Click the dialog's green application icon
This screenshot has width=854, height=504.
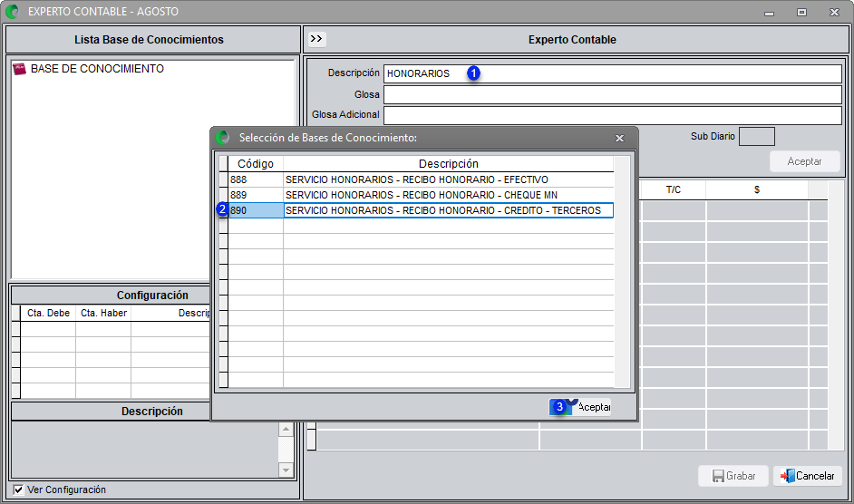[222, 138]
